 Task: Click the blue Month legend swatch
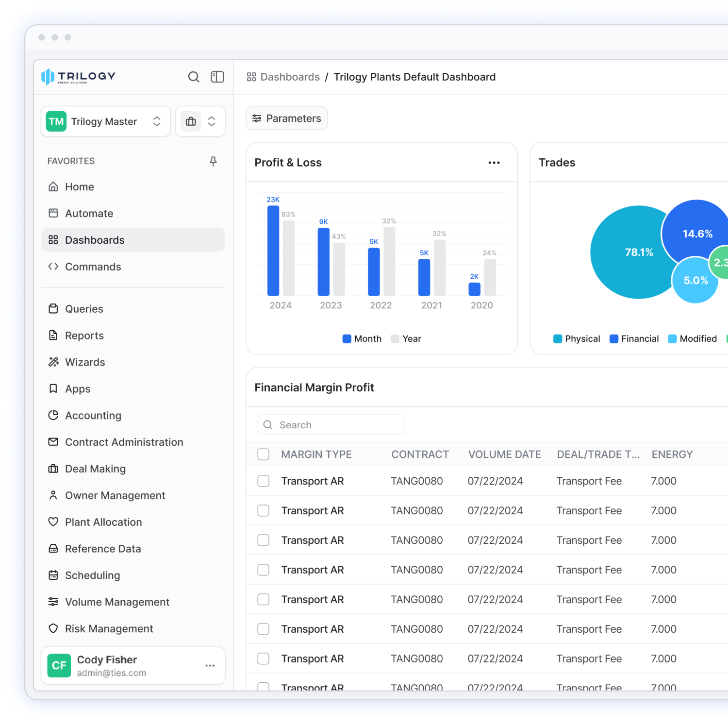(x=347, y=339)
